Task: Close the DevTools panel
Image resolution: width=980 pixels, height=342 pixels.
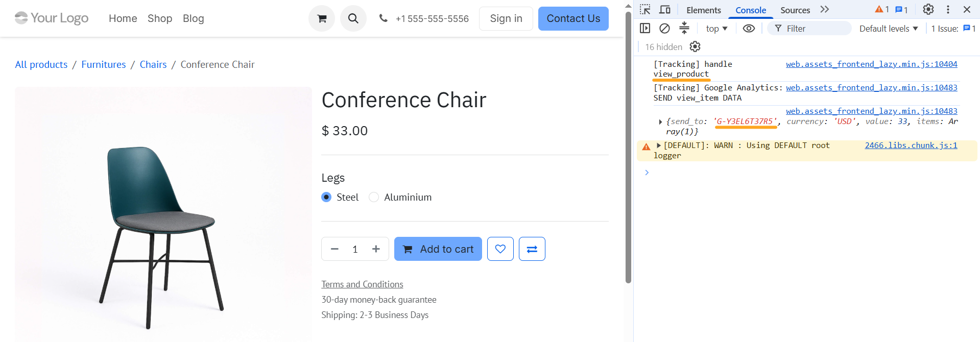Action: tap(967, 9)
